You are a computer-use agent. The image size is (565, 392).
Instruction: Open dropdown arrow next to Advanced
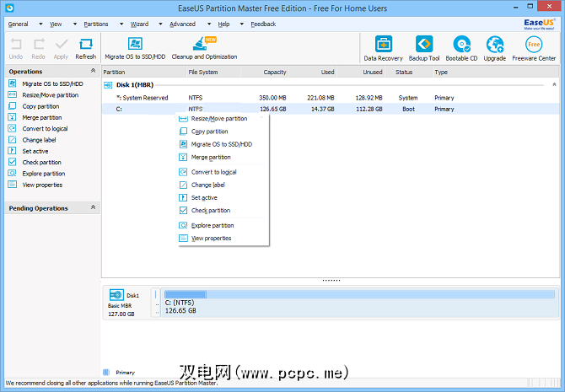[x=209, y=24]
